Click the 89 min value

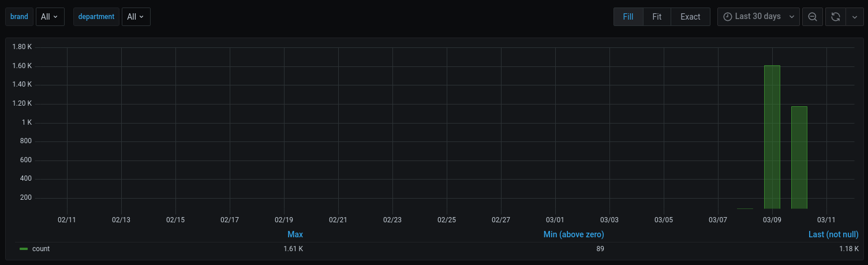(600, 249)
